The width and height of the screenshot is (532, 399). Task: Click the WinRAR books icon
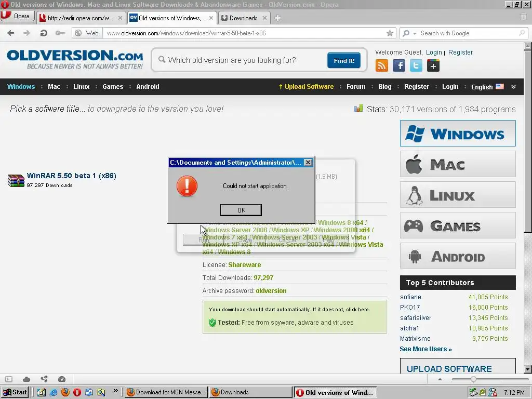point(16,180)
